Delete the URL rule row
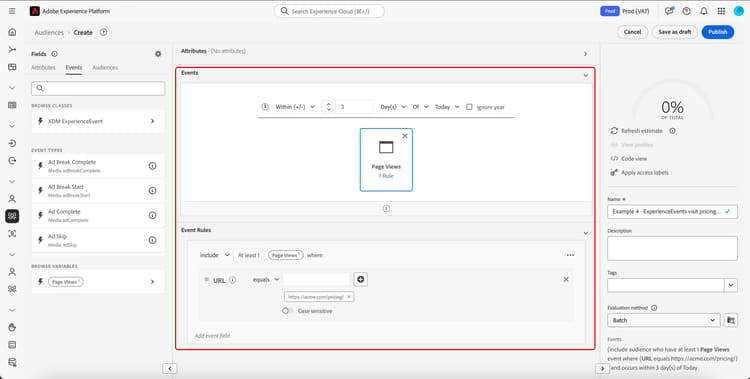Viewport: 750px width, 379px height. pos(566,279)
